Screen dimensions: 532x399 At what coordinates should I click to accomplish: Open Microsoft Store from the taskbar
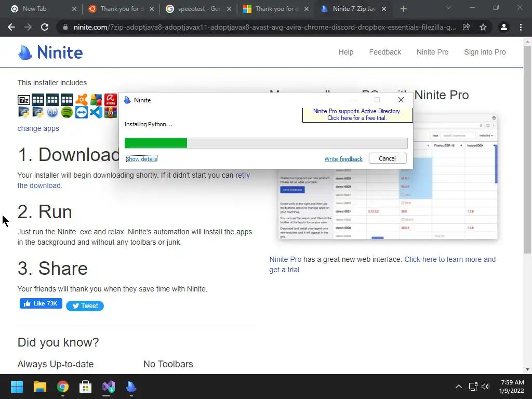pyautogui.click(x=86, y=387)
